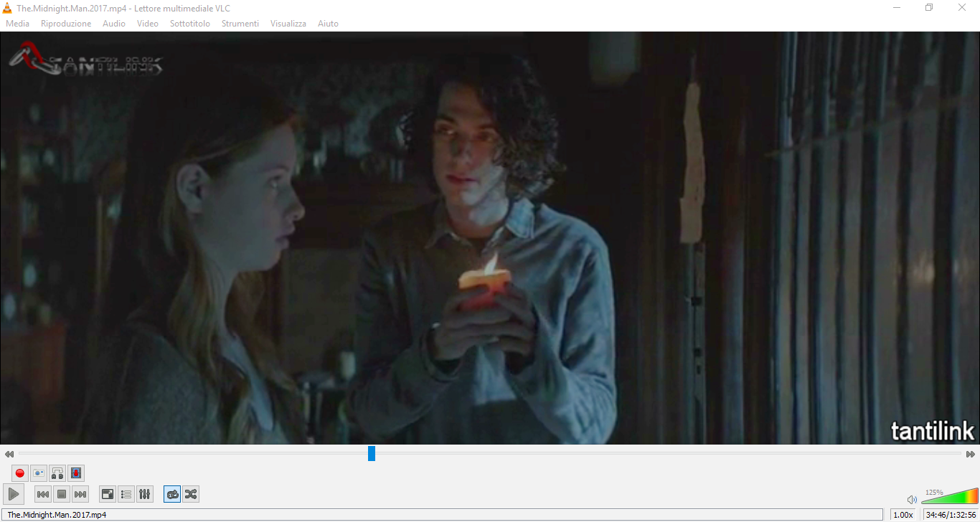Open the Video menu

148,24
